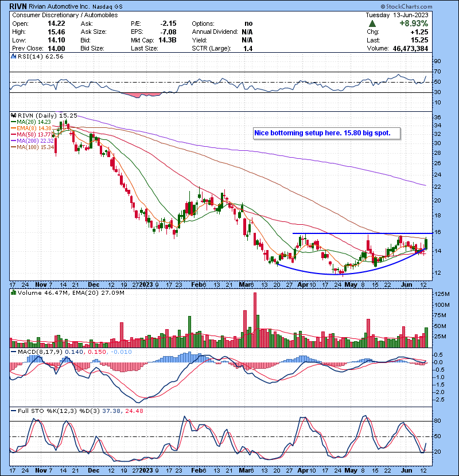Click the Volume 46.47M, EMA(20) 27.09M label
This screenshot has width=459, height=476.
pyautogui.click(x=71, y=293)
